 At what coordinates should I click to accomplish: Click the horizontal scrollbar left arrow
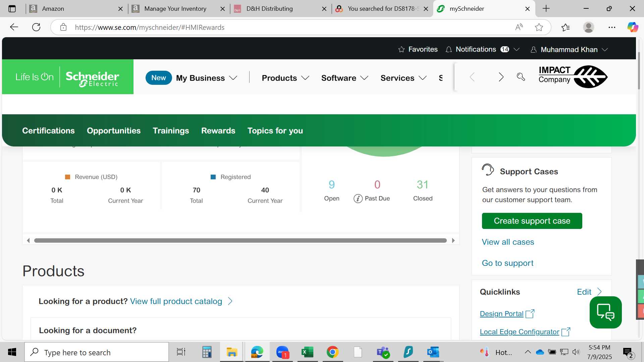point(28,240)
